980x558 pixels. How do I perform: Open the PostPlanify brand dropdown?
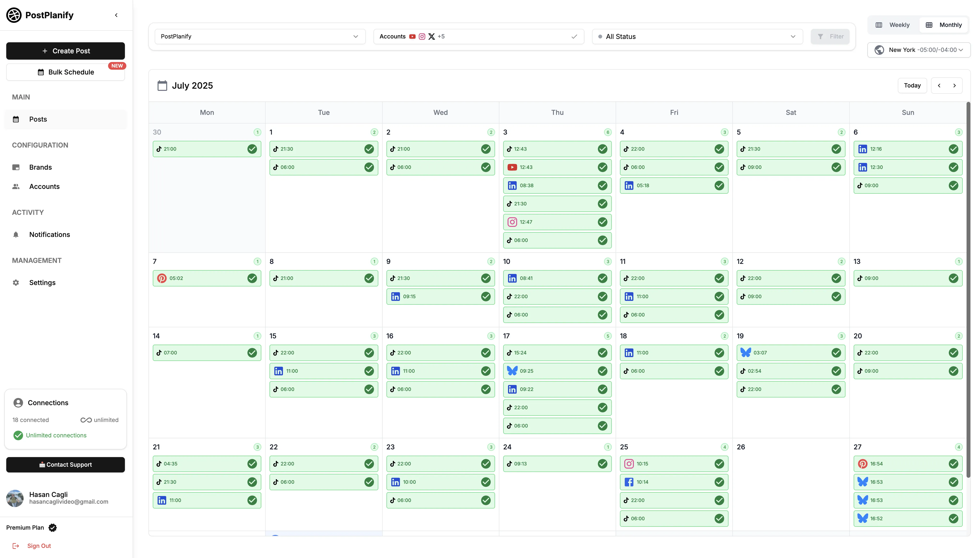click(x=260, y=37)
